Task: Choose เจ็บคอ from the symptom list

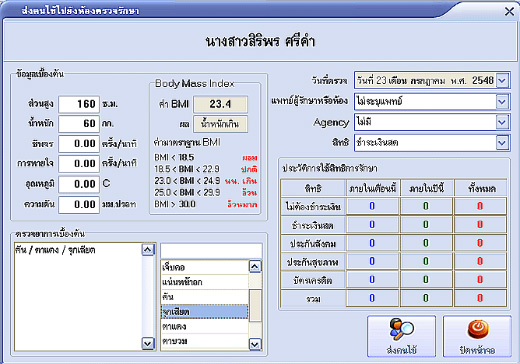Action: coord(204,267)
